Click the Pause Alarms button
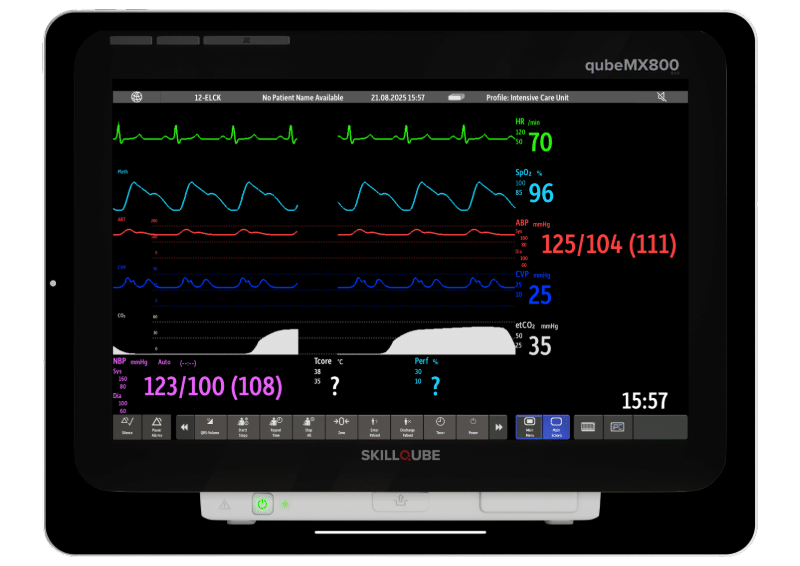Image resolution: width=800 pixels, height=566 pixels. click(155, 427)
